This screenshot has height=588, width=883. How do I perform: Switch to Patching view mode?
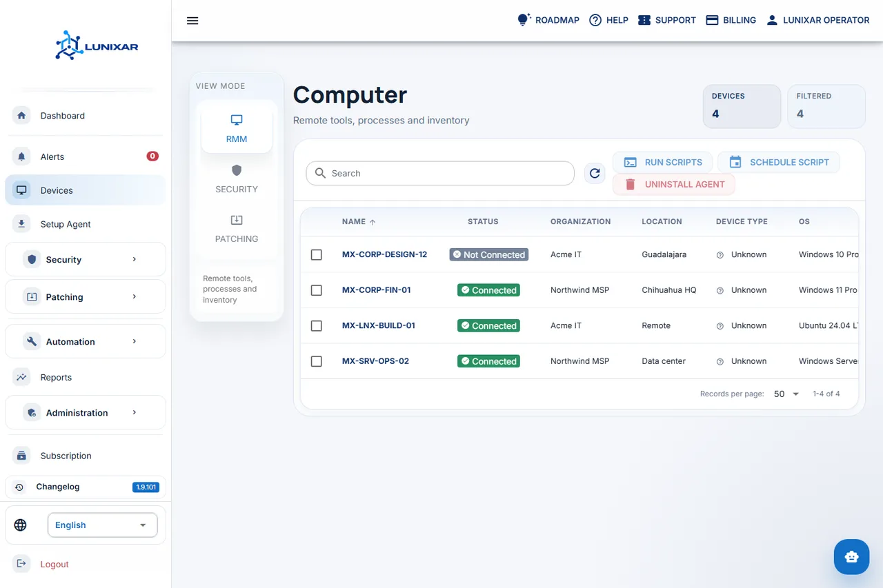point(237,228)
